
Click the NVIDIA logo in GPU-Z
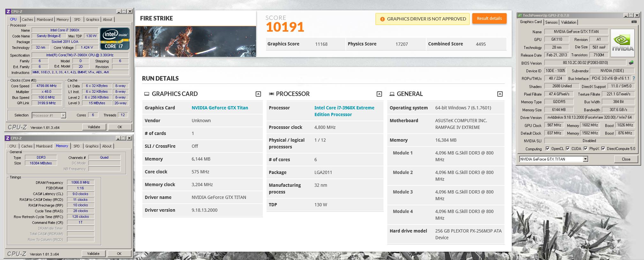click(x=622, y=43)
